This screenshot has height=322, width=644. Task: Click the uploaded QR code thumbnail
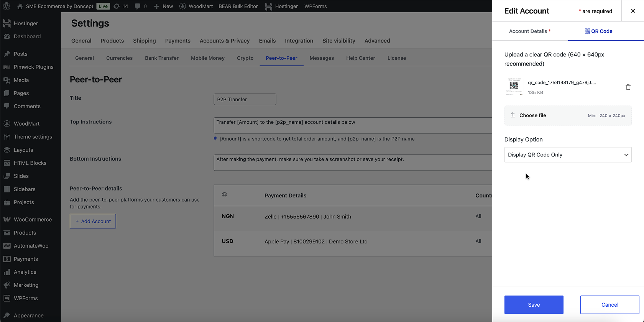tap(514, 86)
